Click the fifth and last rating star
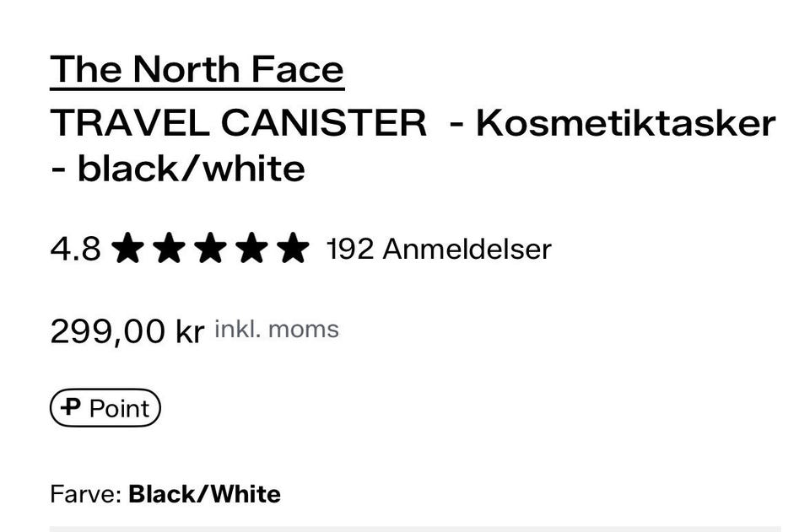Image resolution: width=810 pixels, height=532 pixels. click(293, 250)
